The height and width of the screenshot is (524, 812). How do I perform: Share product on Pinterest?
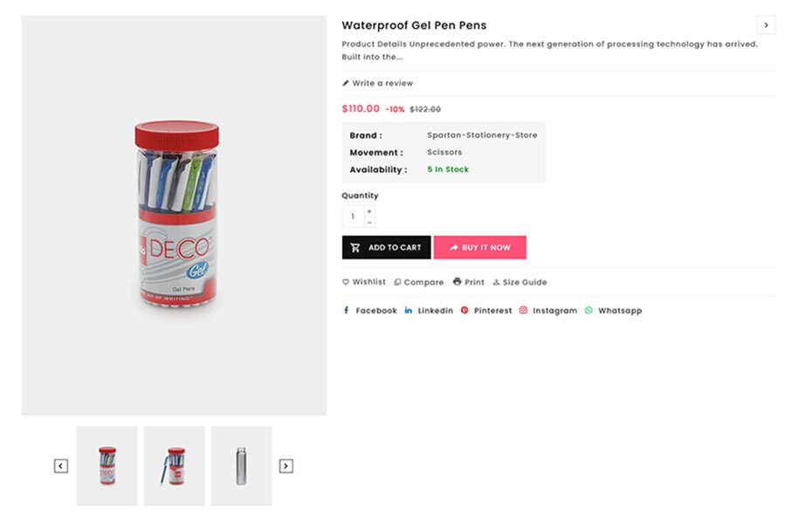tap(486, 311)
